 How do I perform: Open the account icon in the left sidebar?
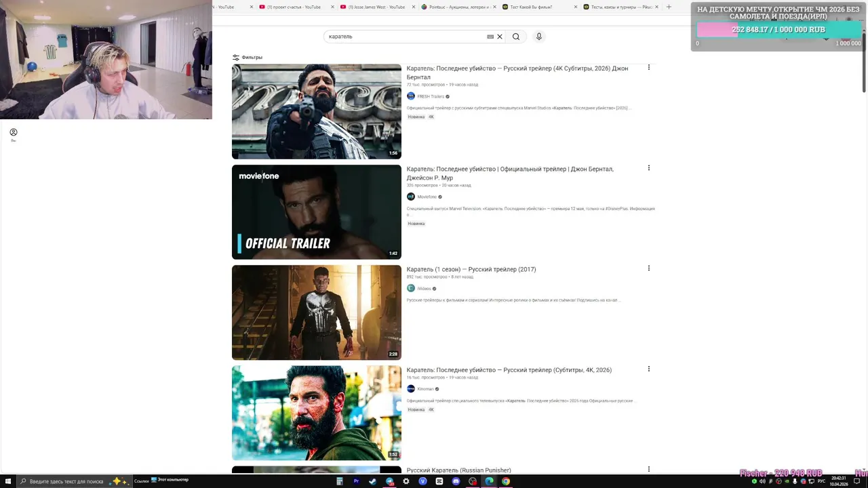pyautogui.click(x=14, y=132)
